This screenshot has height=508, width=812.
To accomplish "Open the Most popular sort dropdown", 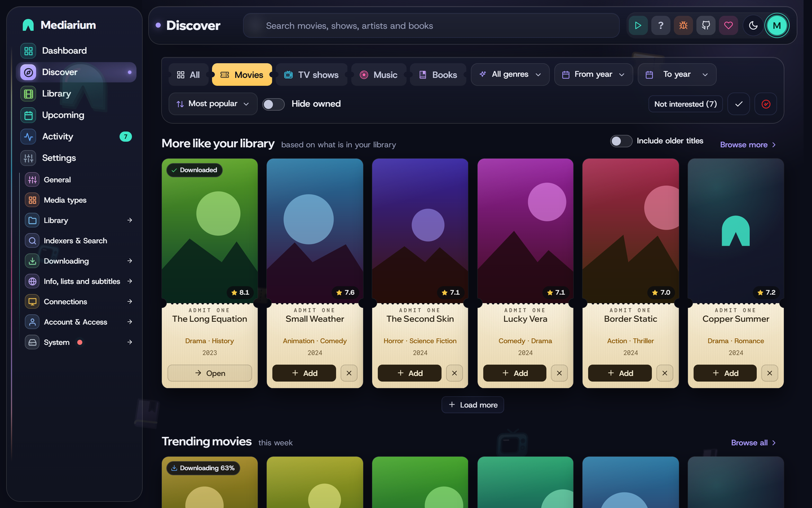I will 213,104.
